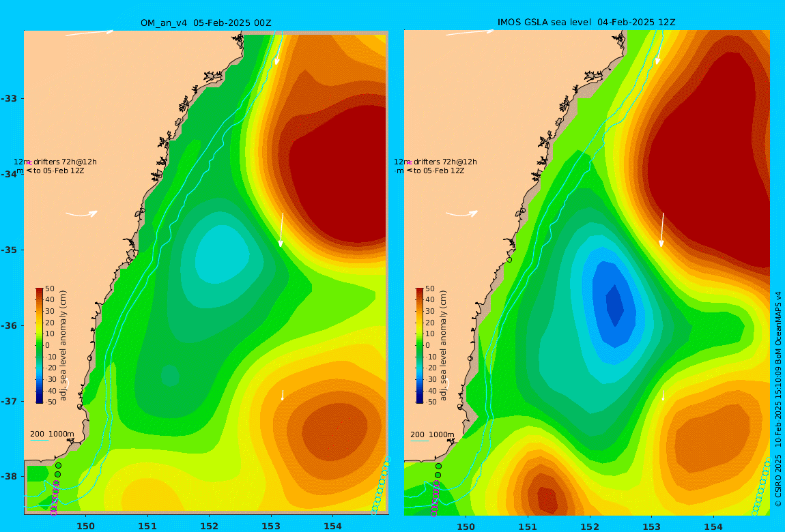Click the scale label 0 on right map's color bar

click(x=427, y=345)
